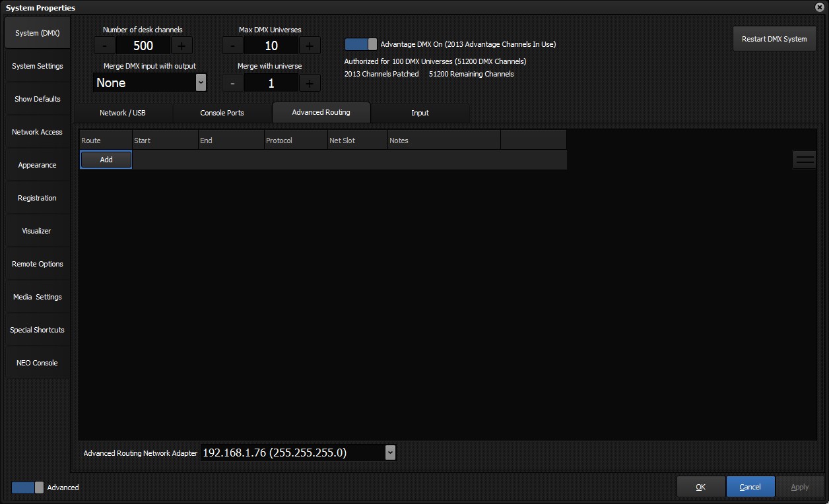Open the Merge DMX input with output dropdown

(x=200, y=82)
